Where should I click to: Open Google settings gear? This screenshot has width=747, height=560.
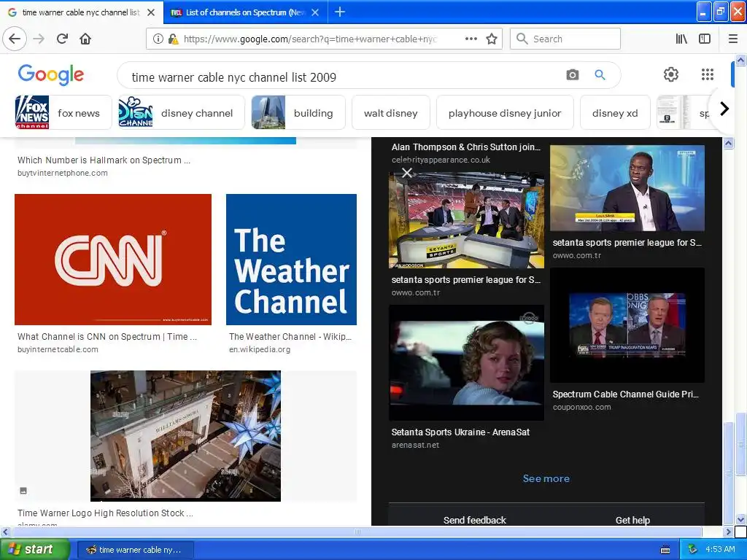click(671, 74)
